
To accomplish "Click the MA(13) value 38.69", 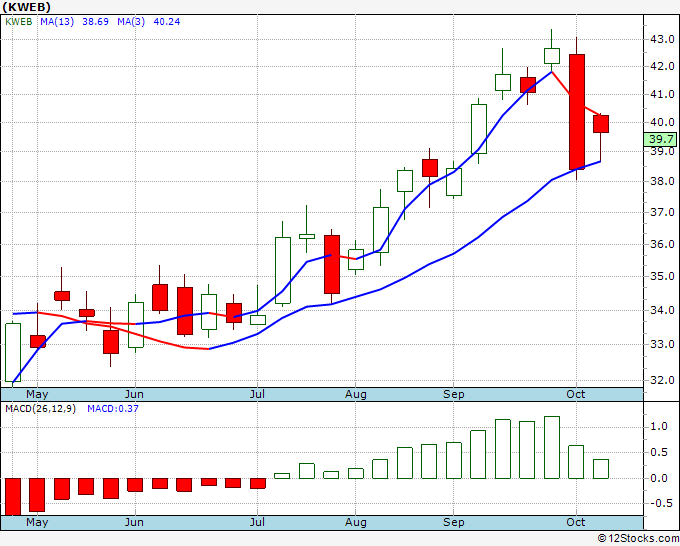I will pyautogui.click(x=95, y=22).
